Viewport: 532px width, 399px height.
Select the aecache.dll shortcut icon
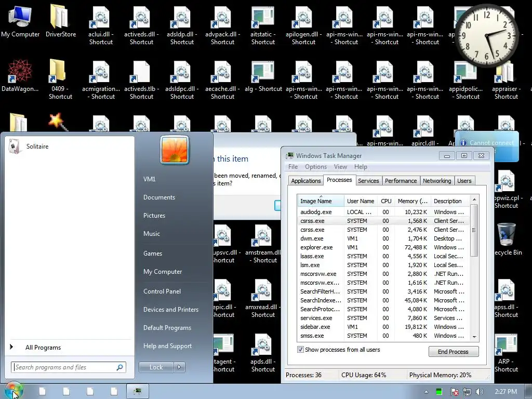(222, 79)
